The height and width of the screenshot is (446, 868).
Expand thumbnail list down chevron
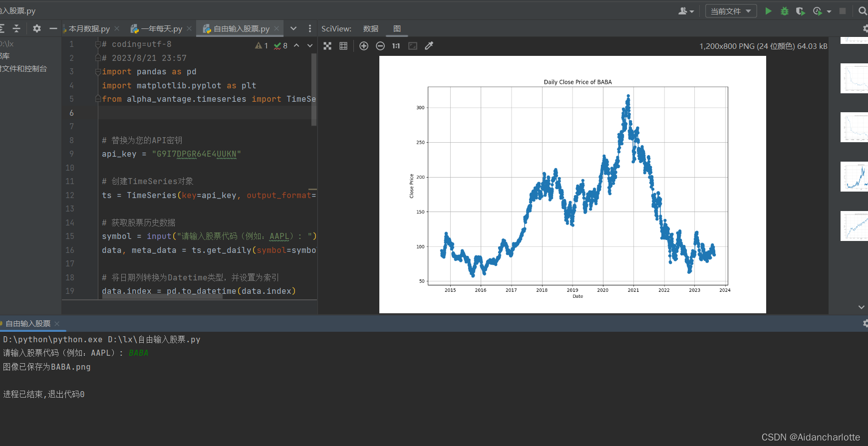click(x=862, y=307)
